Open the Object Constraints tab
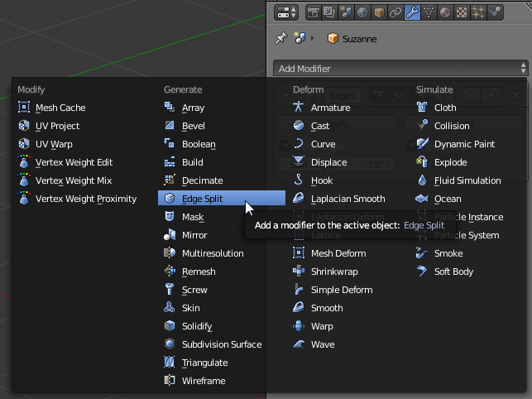 (395, 13)
